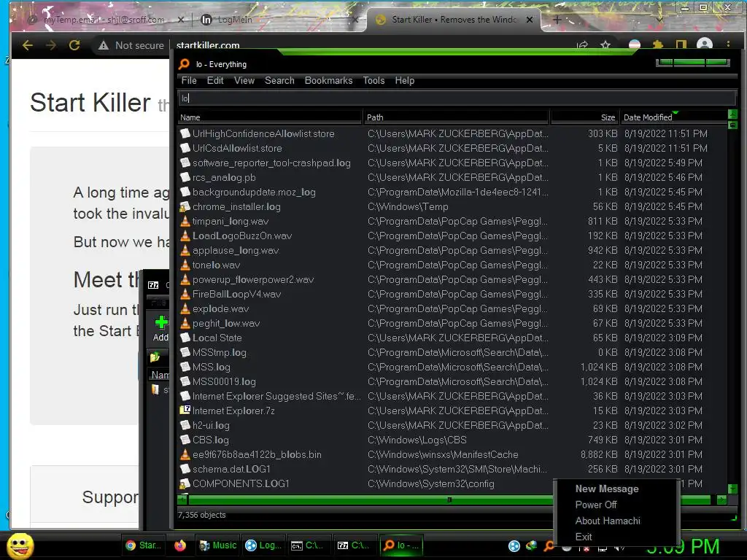This screenshot has height=560, width=747.
Task: Select the Local State file row
Action: (x=364, y=338)
